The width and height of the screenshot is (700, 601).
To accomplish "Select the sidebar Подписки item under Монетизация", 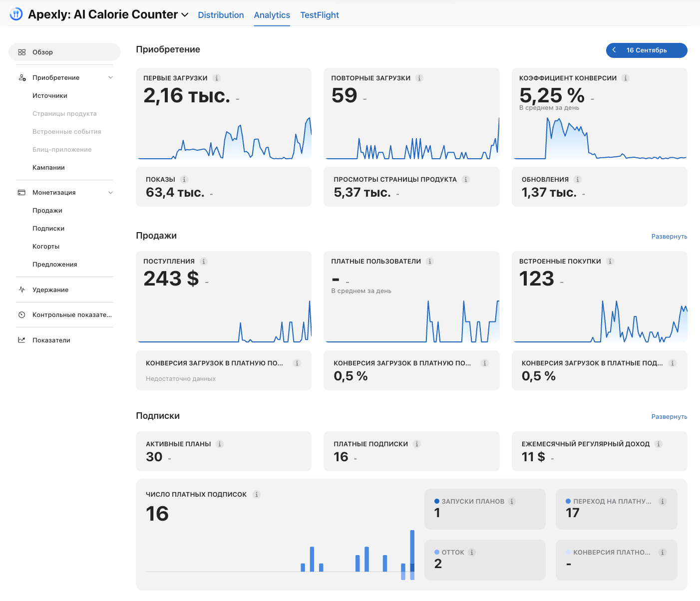I will [x=48, y=228].
